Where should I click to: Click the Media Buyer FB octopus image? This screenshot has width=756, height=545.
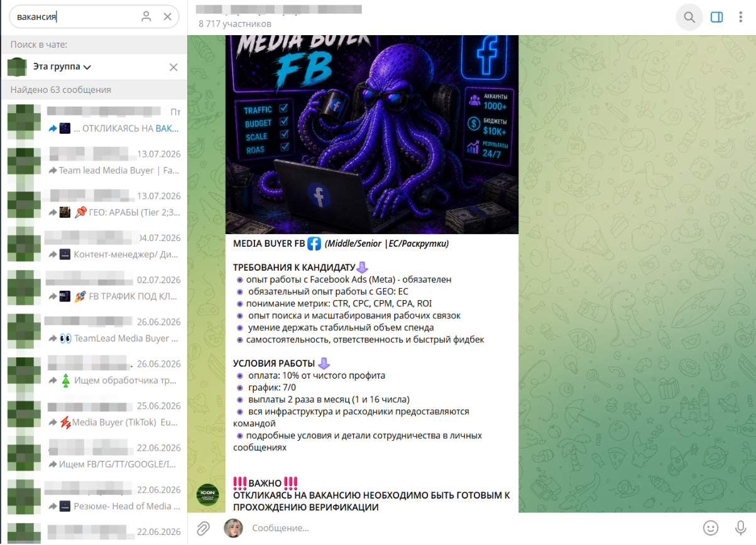click(372, 134)
